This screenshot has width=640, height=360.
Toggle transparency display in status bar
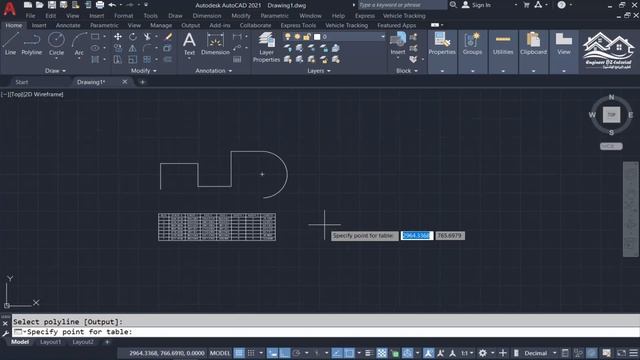tap(382, 353)
